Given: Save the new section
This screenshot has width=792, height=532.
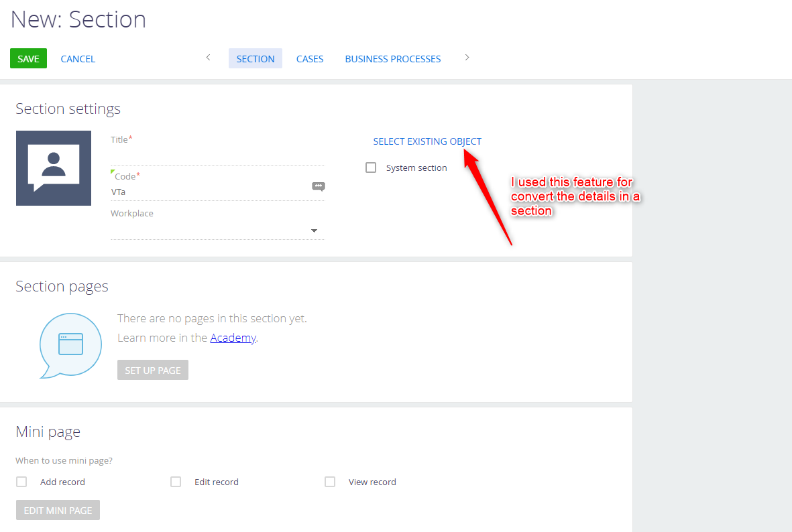Looking at the screenshot, I should click(x=28, y=58).
